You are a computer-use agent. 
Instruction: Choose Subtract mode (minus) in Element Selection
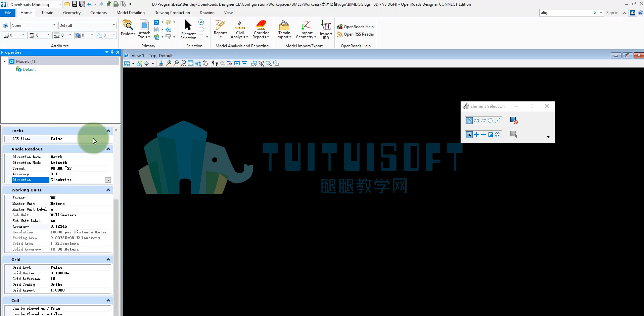tap(484, 135)
